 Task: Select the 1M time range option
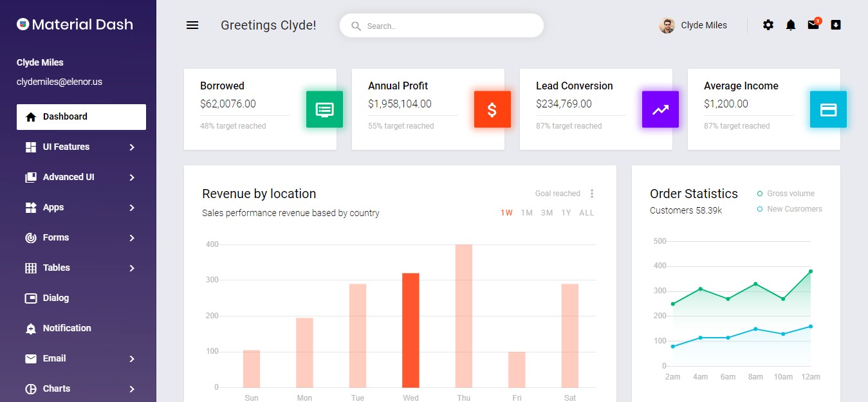click(526, 213)
